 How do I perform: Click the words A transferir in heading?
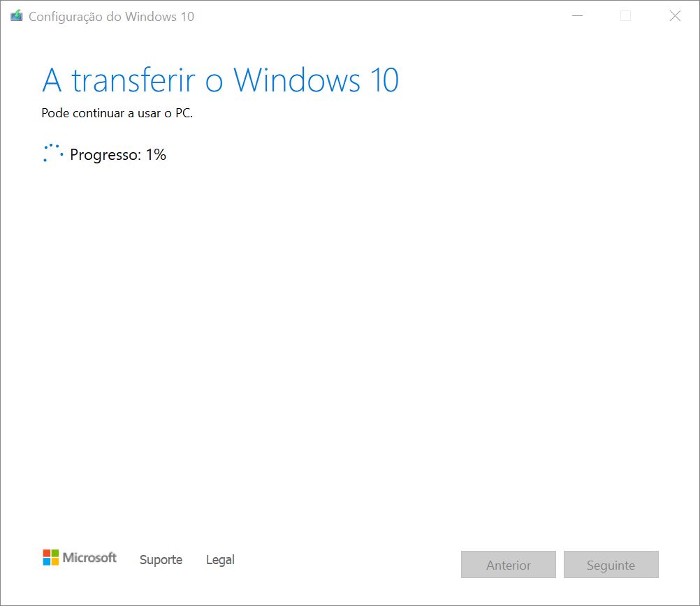[119, 80]
